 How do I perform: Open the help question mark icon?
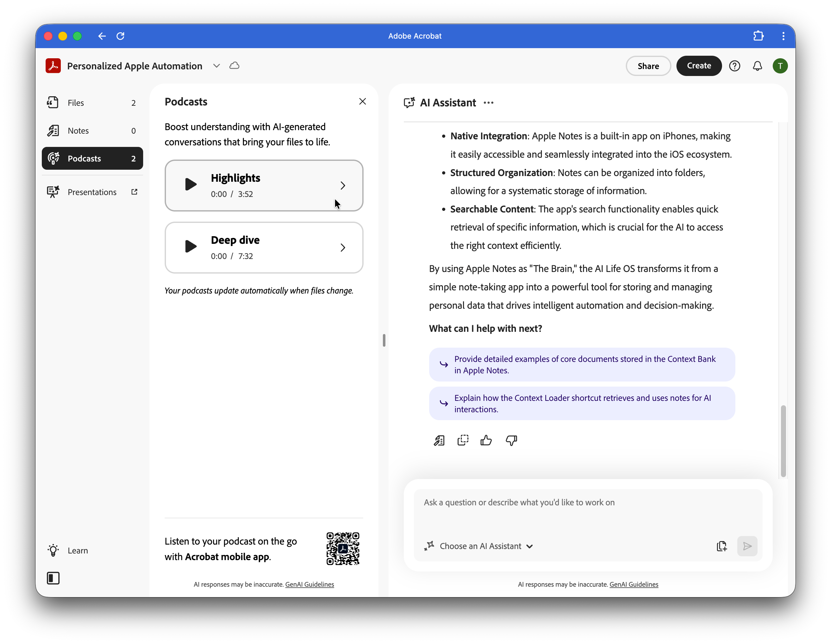[x=734, y=66]
